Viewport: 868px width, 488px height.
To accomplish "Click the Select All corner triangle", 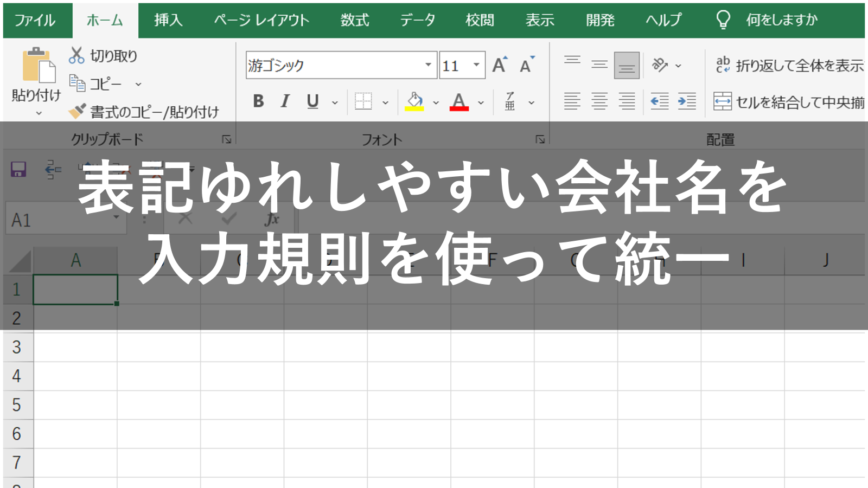I will 19,261.
